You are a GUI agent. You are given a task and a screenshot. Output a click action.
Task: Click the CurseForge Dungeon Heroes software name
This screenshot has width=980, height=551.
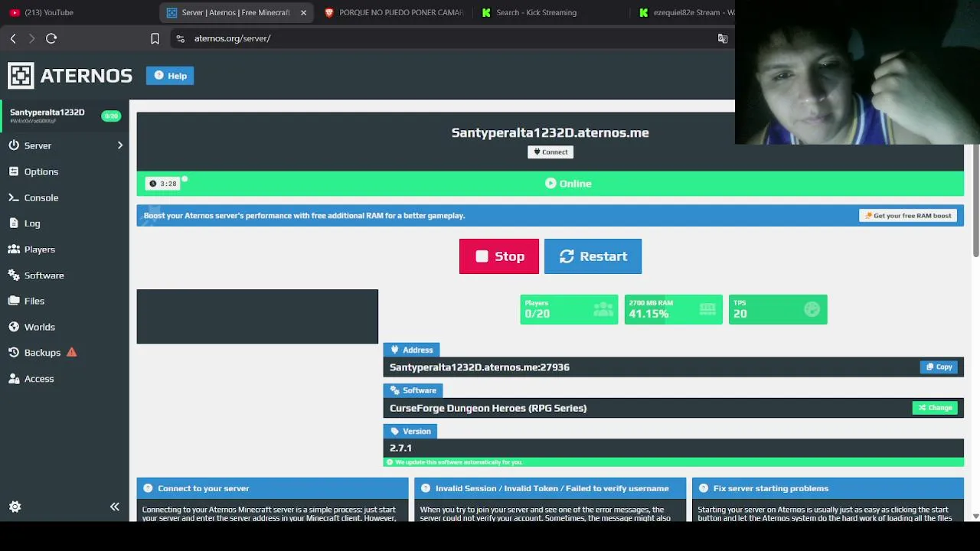pos(488,408)
